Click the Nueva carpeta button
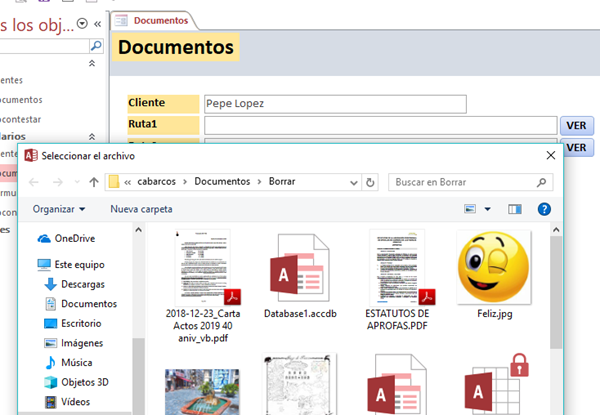 [141, 209]
